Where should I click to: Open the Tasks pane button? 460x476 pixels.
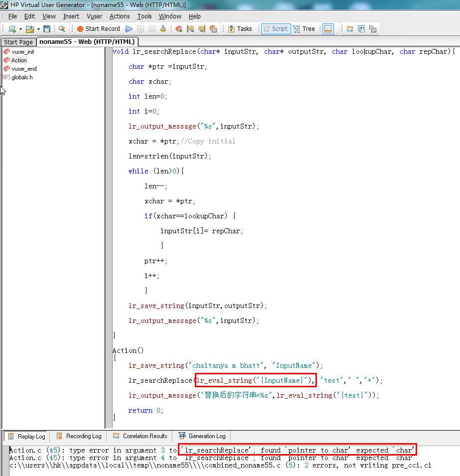[240, 29]
